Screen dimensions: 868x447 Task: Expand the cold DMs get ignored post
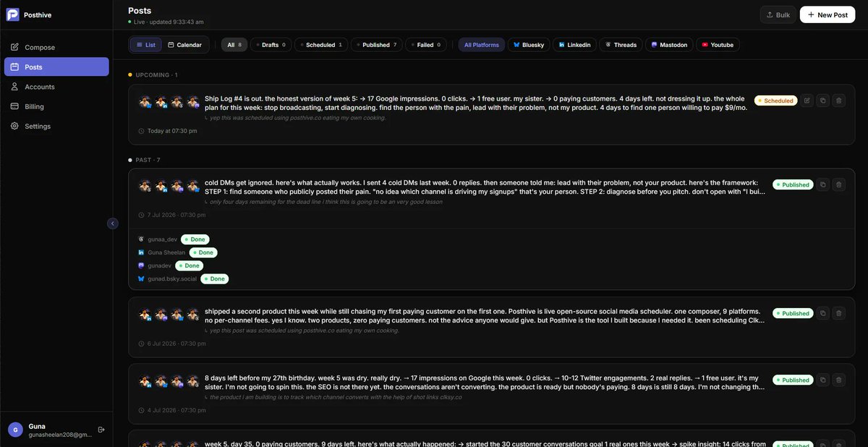(x=485, y=187)
